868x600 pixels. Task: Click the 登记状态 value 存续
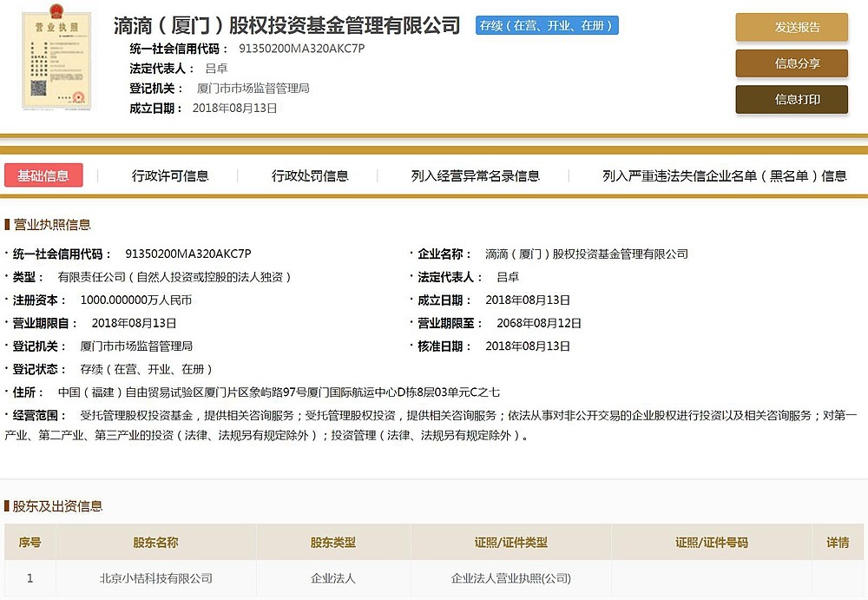pyautogui.click(x=146, y=370)
